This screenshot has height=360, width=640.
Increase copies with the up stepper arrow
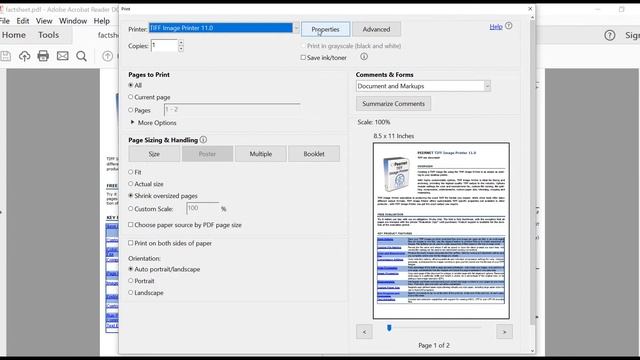coord(181,42)
